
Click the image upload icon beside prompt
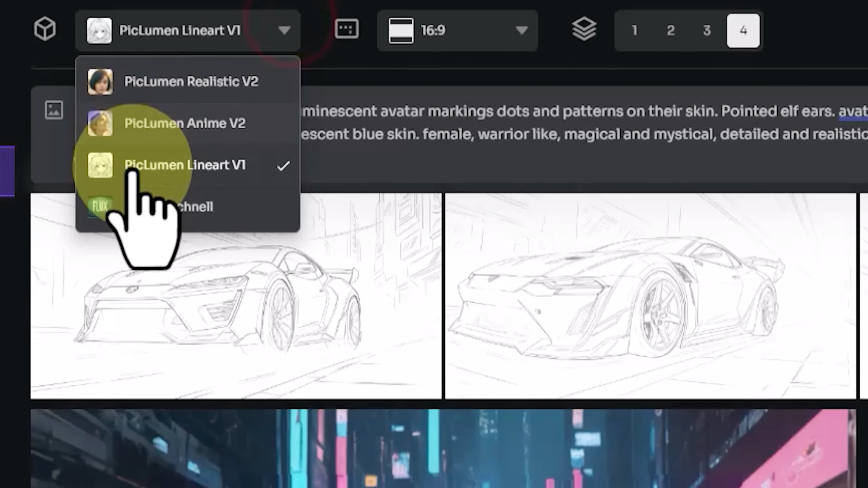pos(54,110)
